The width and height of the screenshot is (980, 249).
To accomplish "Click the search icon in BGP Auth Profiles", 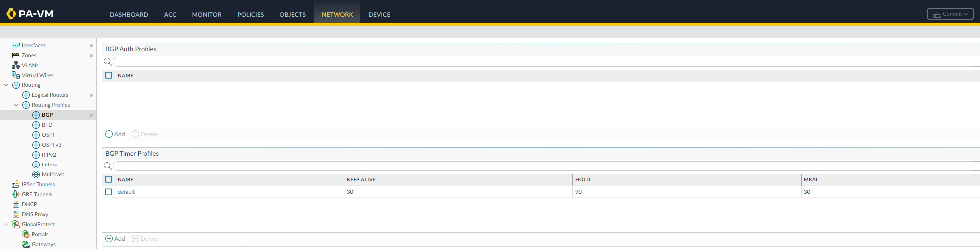I will [107, 62].
